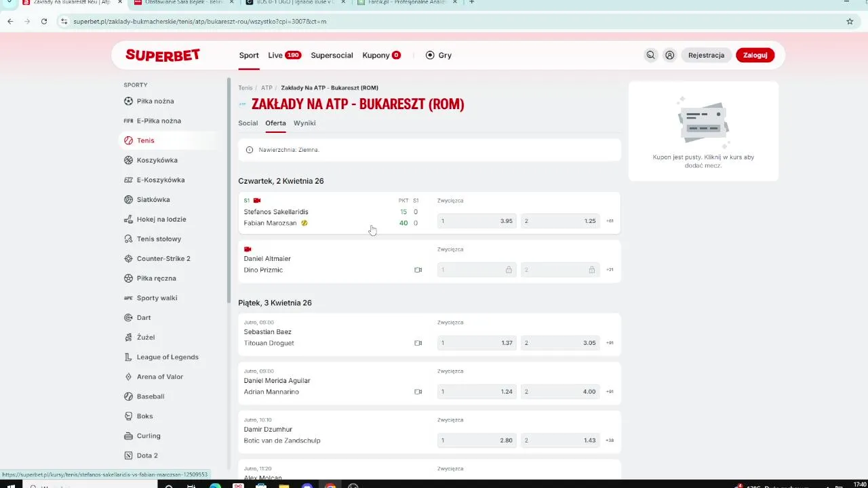This screenshot has width=868, height=488.
Task: Open the Tenis stołowy category
Action: [153, 239]
